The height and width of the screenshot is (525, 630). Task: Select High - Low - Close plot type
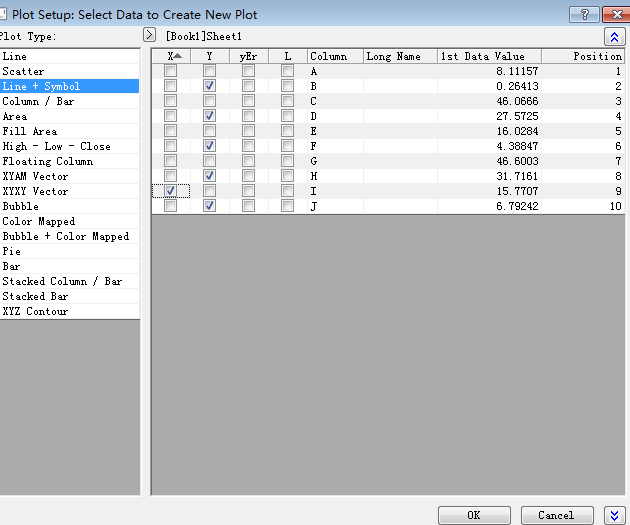[70, 146]
